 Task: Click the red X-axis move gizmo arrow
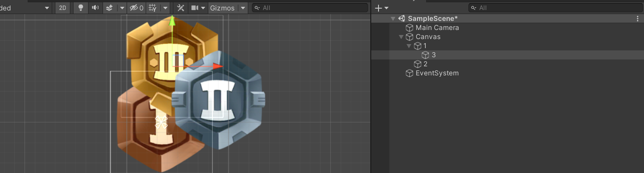click(x=218, y=66)
